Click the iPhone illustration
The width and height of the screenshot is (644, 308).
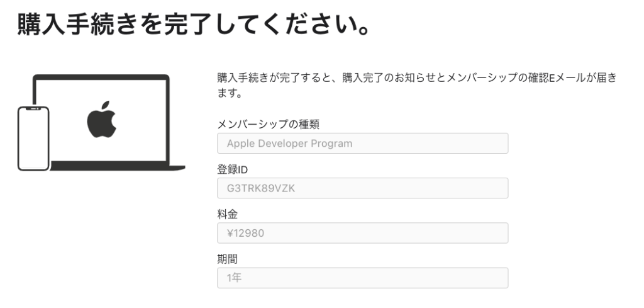point(33,139)
